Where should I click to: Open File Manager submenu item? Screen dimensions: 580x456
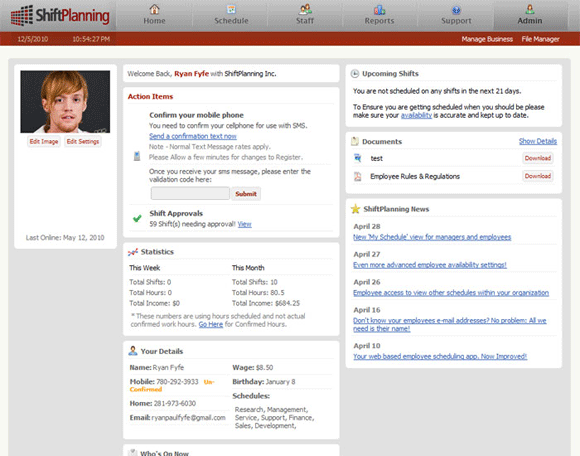pyautogui.click(x=540, y=39)
